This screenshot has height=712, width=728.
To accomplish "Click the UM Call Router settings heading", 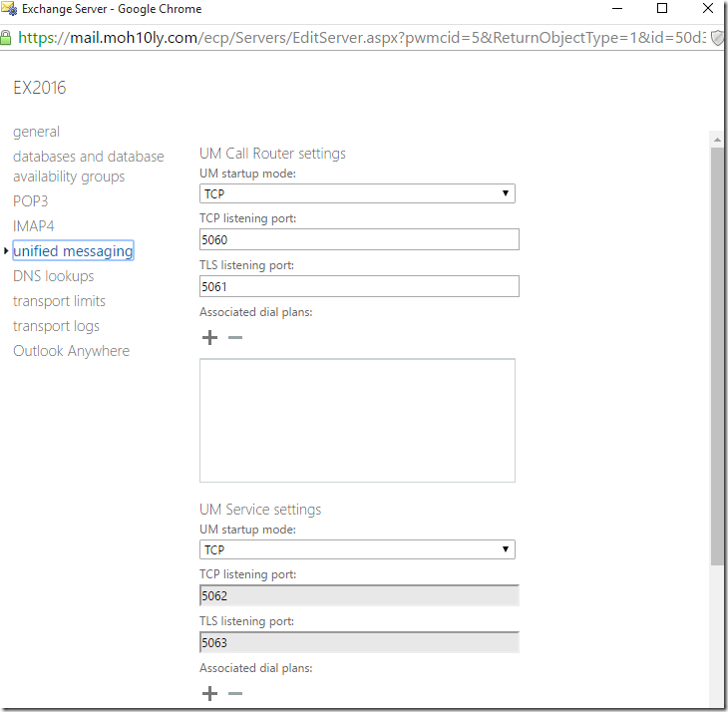I will tap(272, 154).
